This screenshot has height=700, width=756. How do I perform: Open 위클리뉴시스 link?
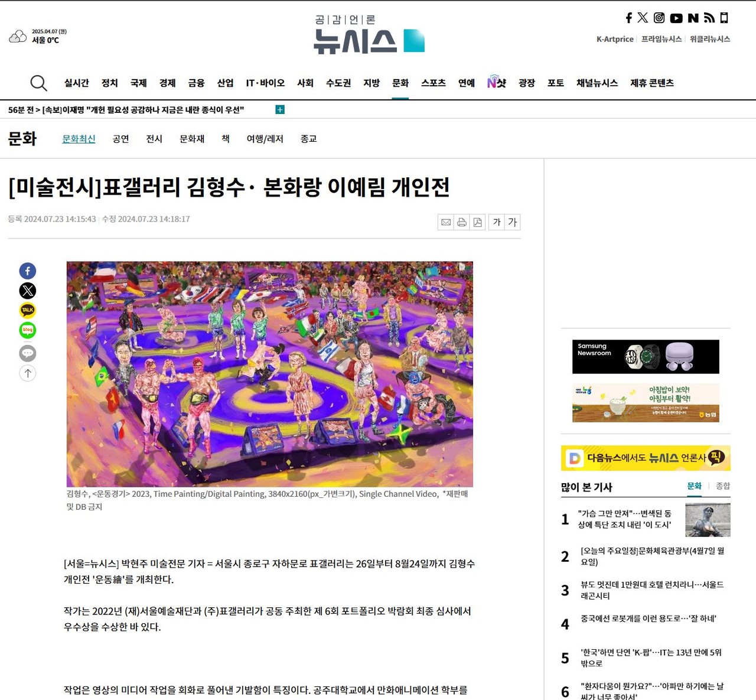(x=710, y=39)
